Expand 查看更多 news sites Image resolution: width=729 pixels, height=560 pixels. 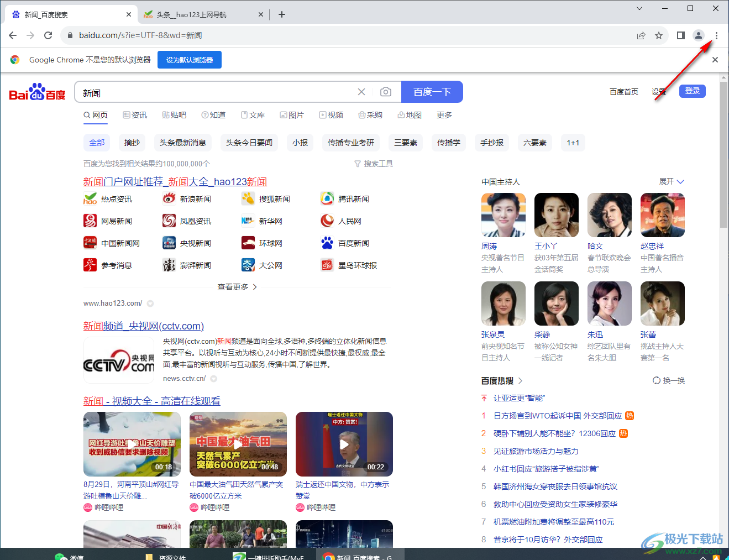point(237,287)
